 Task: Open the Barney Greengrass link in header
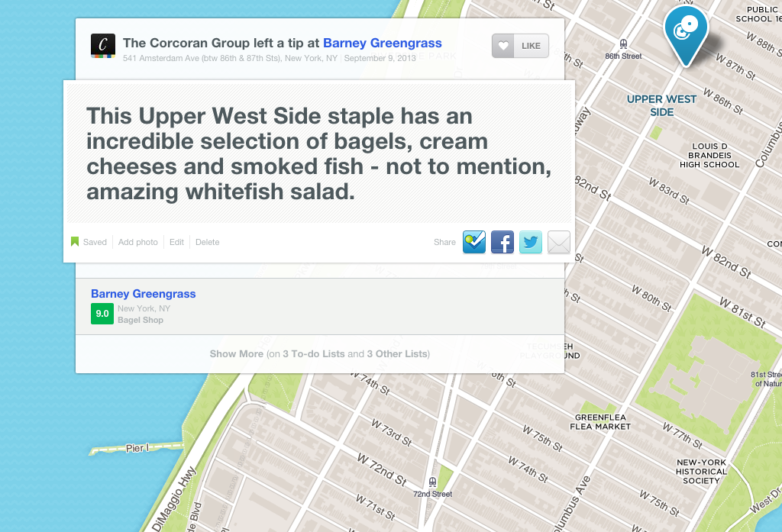click(382, 44)
